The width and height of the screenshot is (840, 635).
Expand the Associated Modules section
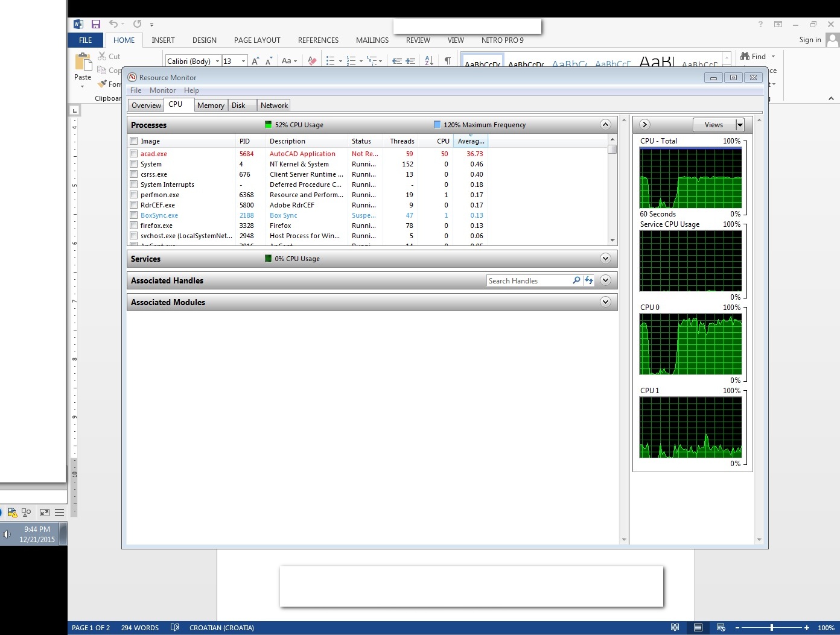tap(605, 302)
